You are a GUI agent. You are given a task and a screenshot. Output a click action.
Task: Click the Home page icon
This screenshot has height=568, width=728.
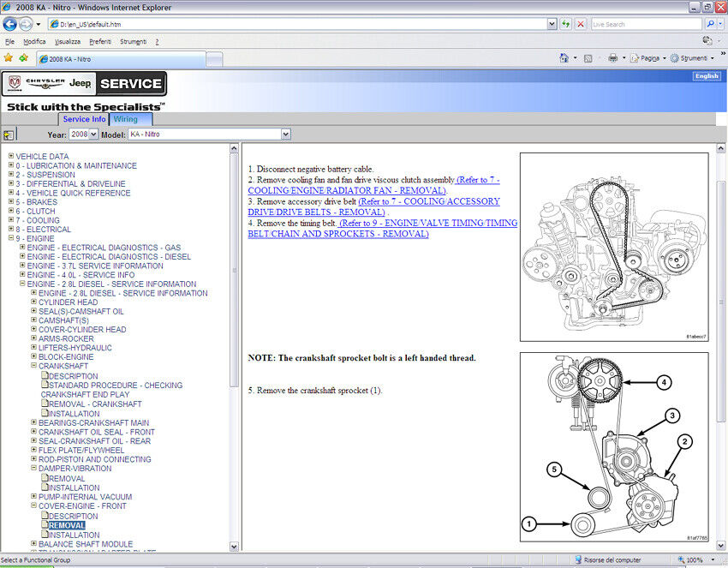tap(564, 58)
